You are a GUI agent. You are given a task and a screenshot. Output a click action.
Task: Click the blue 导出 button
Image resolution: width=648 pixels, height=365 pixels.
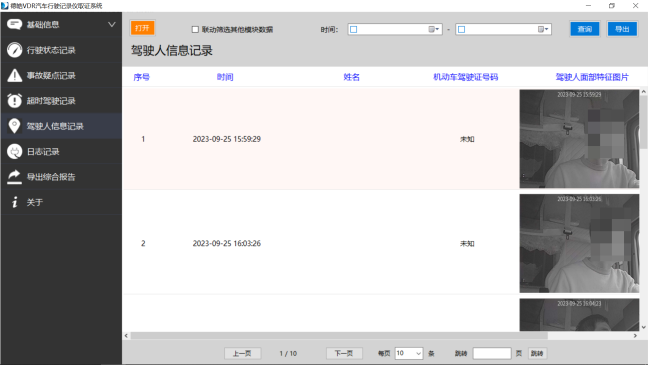pyautogui.click(x=622, y=29)
